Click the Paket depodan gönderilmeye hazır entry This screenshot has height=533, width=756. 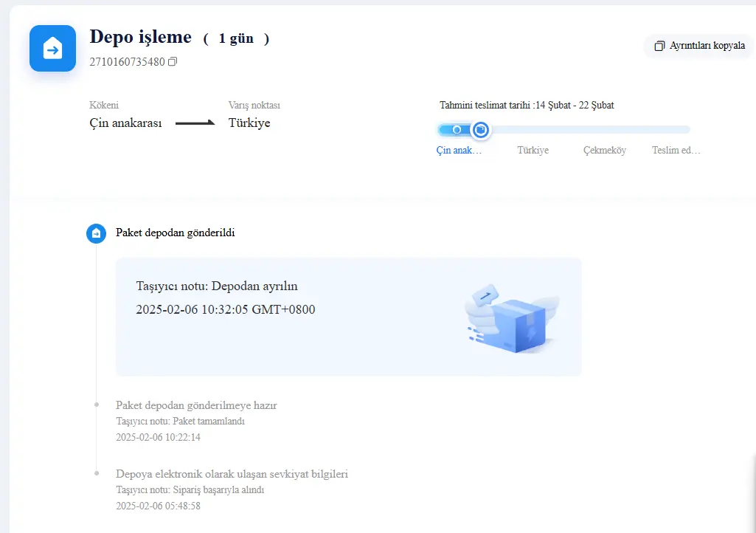click(x=196, y=405)
